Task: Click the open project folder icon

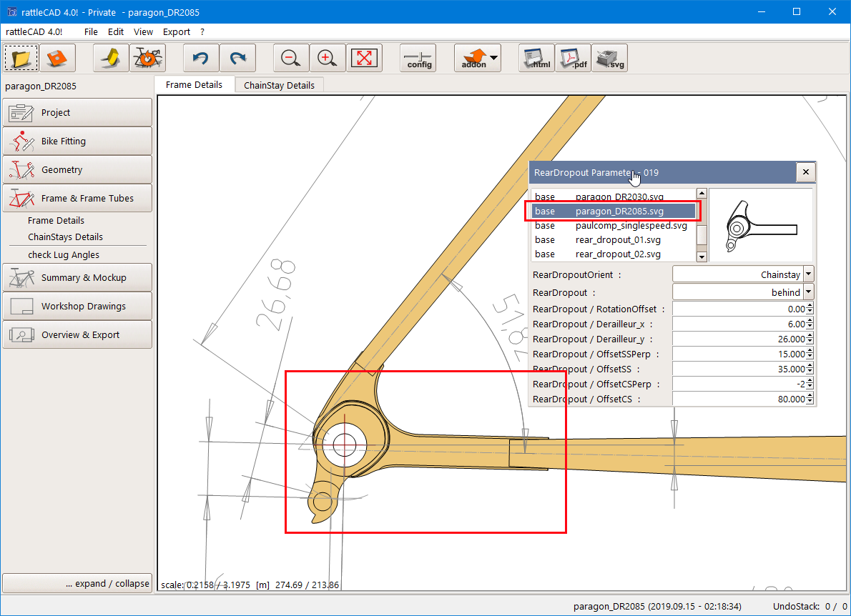Action: (x=21, y=58)
